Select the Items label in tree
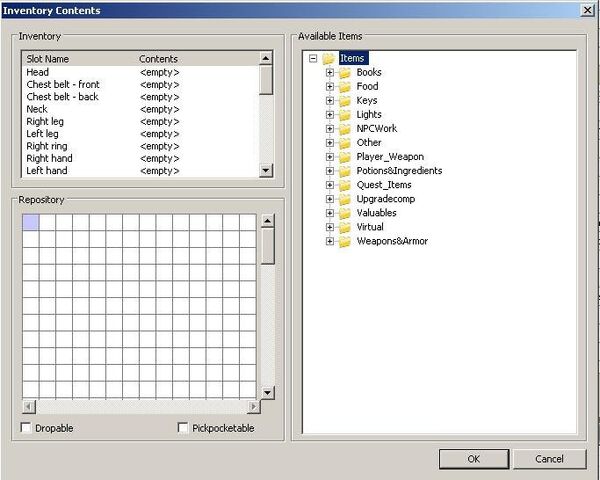Viewport: 600px width, 480px height. coord(354,58)
